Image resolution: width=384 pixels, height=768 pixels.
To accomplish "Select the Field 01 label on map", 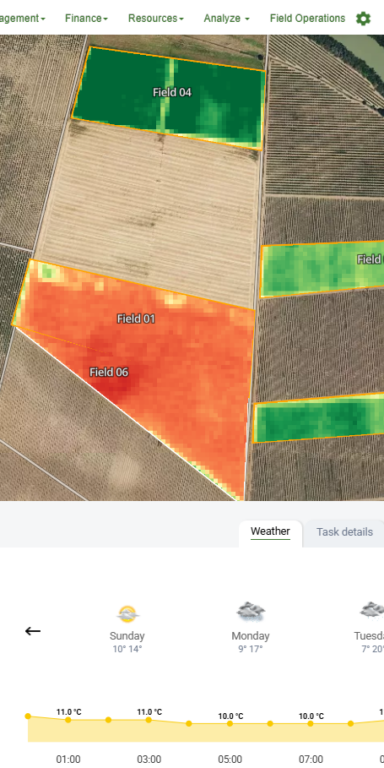I will point(136,319).
